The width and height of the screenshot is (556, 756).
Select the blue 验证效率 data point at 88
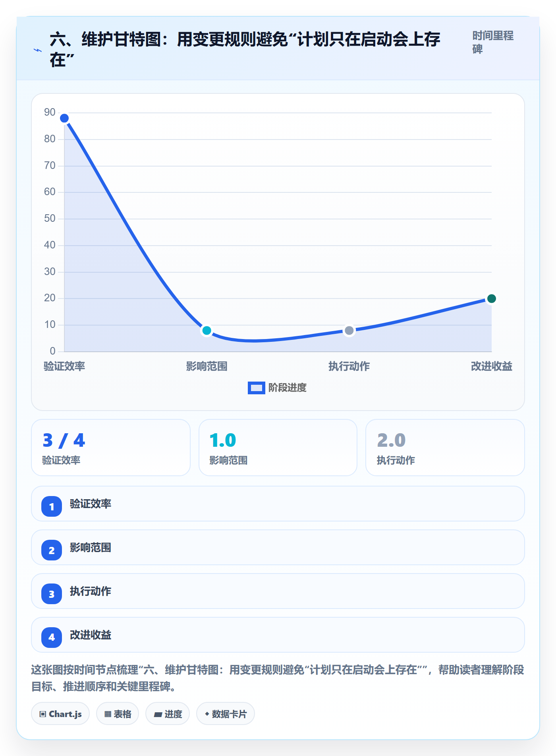[64, 118]
